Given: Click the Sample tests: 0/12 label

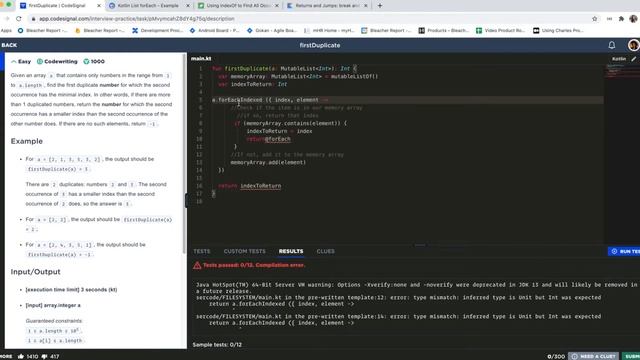Looking at the screenshot, I should click(x=217, y=344).
